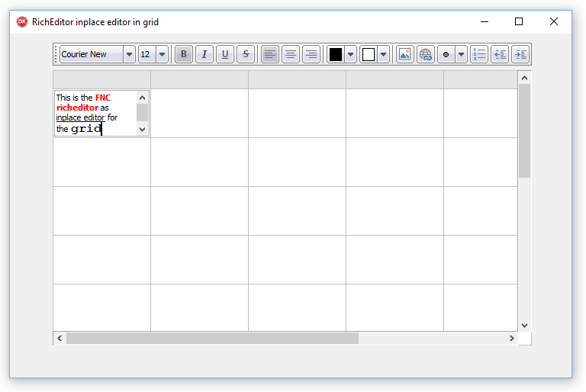Click the grid vertical scrollbar thumb
Viewport: 586px width, 392px height.
525,130
